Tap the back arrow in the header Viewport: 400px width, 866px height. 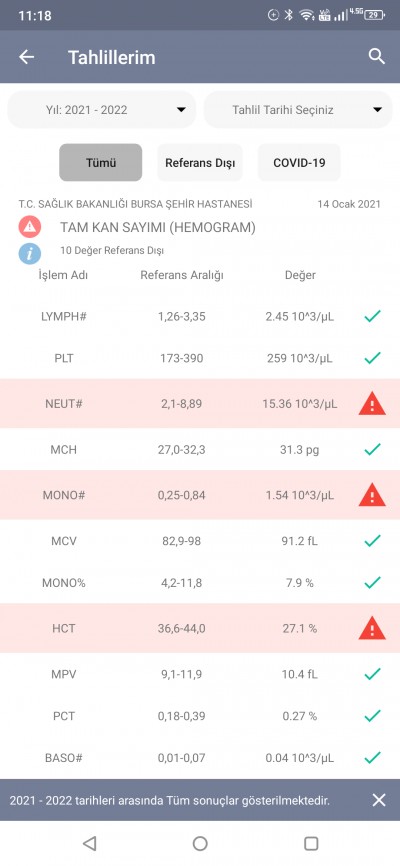click(x=27, y=57)
